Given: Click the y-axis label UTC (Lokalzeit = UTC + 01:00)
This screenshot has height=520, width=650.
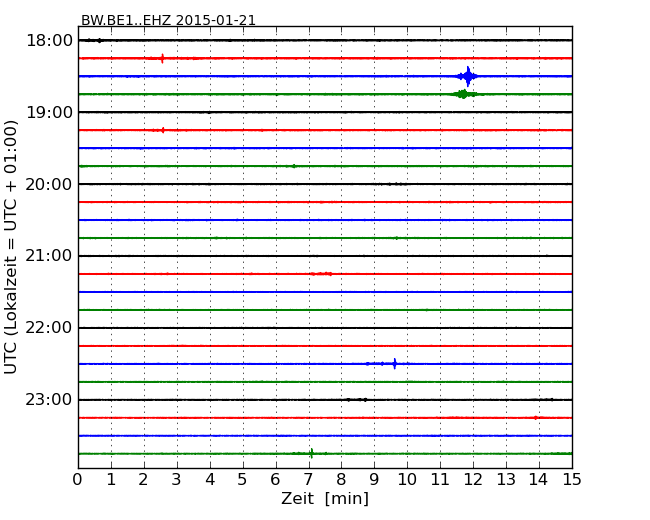Looking at the screenshot, I should tap(11, 247).
